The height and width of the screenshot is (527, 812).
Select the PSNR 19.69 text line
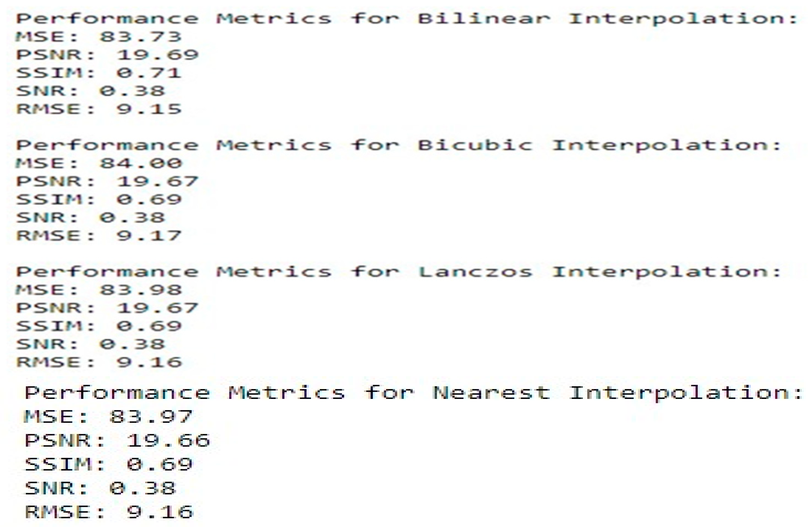107,54
